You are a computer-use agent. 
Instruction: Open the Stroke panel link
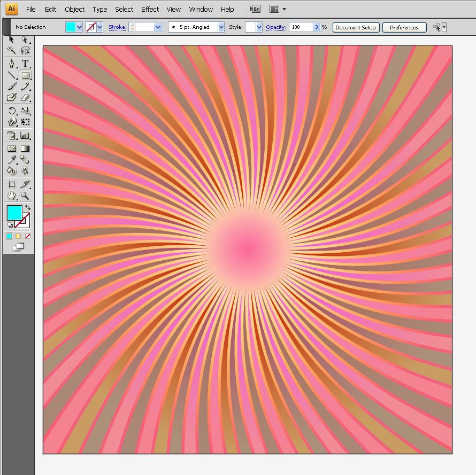118,27
